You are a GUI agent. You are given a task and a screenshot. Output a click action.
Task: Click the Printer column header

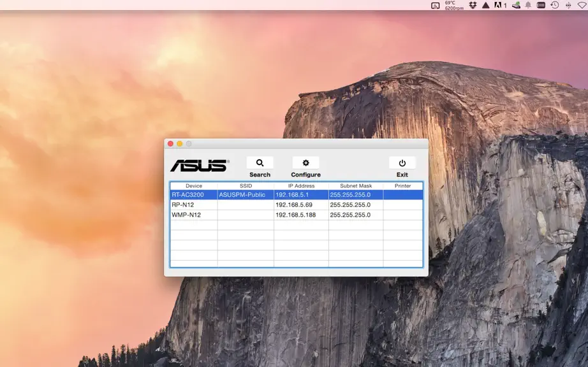[403, 186]
